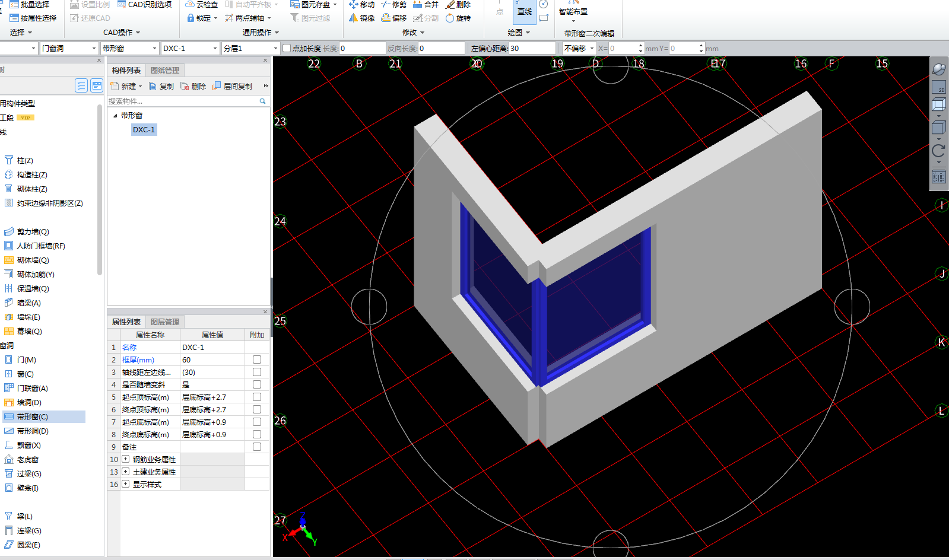949x560 pixels.
Task: Expand the 土建业务属性 property group
Action: tap(126, 472)
